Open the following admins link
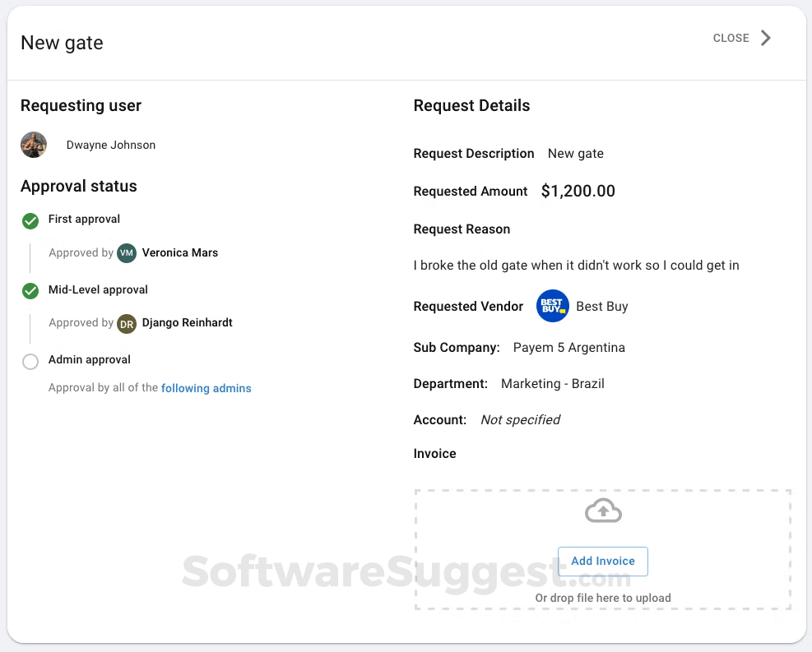Image resolution: width=812 pixels, height=652 pixels. [x=206, y=387]
